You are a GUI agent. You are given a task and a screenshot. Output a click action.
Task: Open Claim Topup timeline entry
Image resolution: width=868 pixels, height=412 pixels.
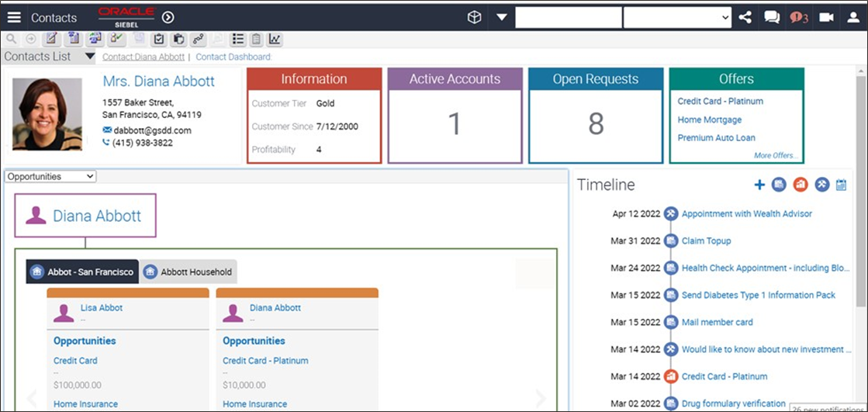pyautogui.click(x=706, y=241)
